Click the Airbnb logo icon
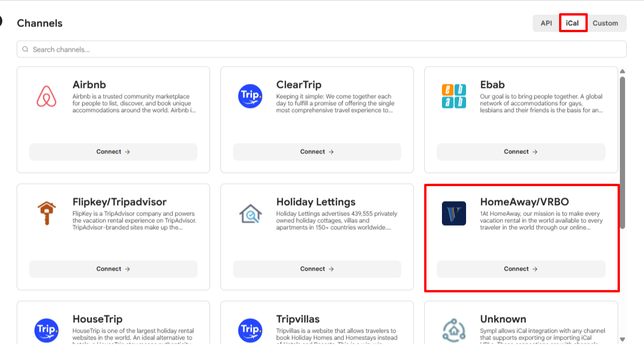The height and width of the screenshot is (355, 644). tap(46, 96)
